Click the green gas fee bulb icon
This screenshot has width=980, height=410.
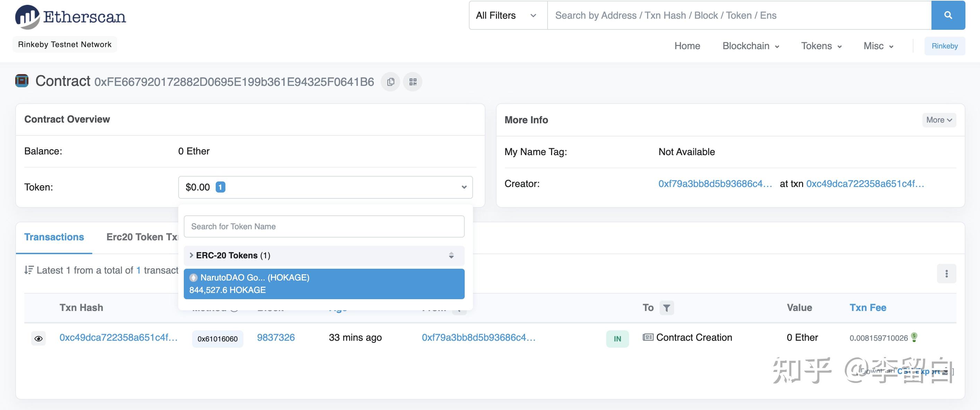point(914,337)
